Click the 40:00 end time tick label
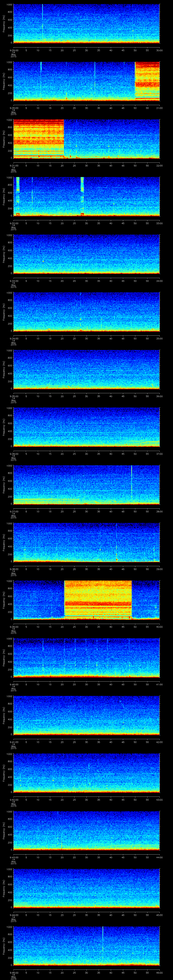The width and height of the screenshot is (173, 980). [159, 627]
